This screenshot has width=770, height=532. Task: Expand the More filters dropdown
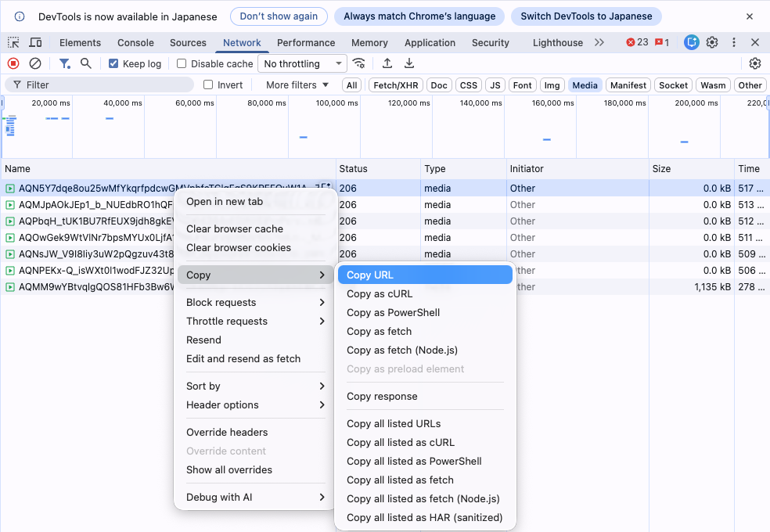click(x=297, y=85)
